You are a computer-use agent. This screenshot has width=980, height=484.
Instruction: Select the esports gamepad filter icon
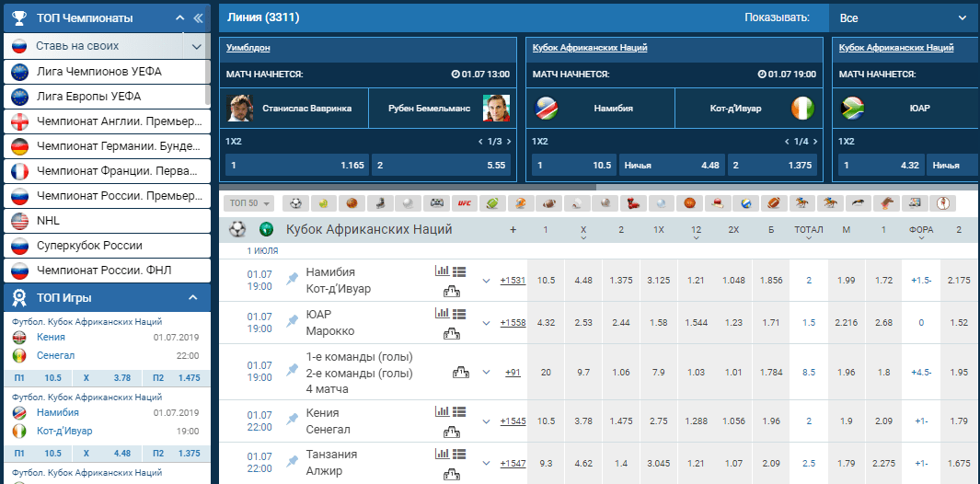436,203
